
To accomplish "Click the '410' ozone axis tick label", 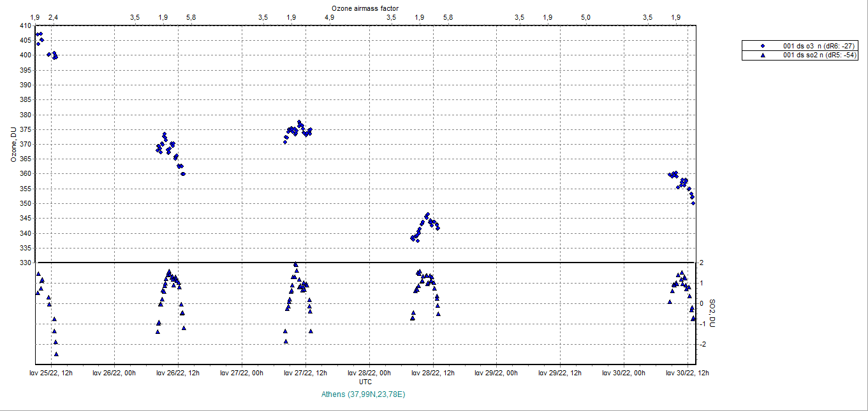I will coord(26,25).
